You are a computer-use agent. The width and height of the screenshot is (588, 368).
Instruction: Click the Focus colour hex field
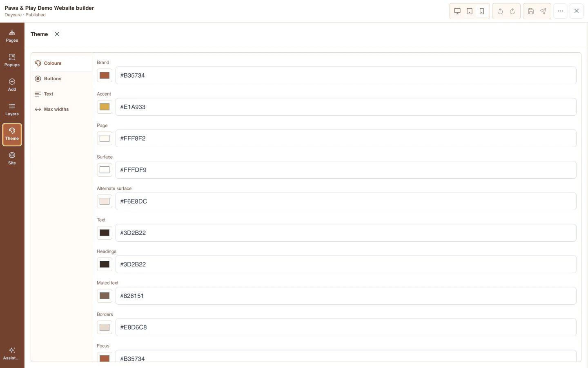(x=346, y=357)
